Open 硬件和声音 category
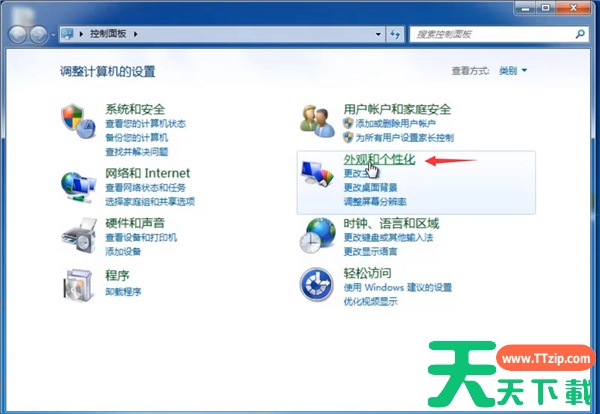This screenshot has width=600, height=414. (135, 223)
